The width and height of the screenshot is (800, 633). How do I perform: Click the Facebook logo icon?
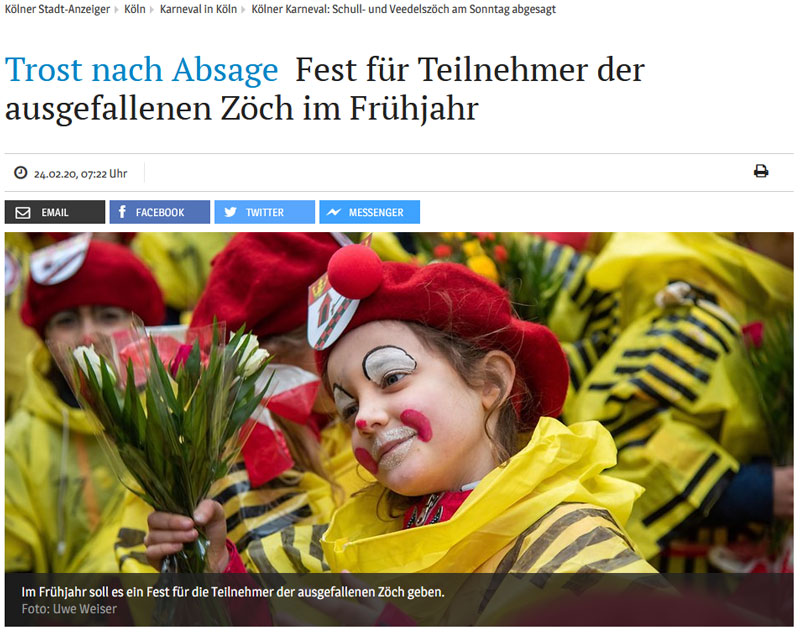click(x=122, y=212)
